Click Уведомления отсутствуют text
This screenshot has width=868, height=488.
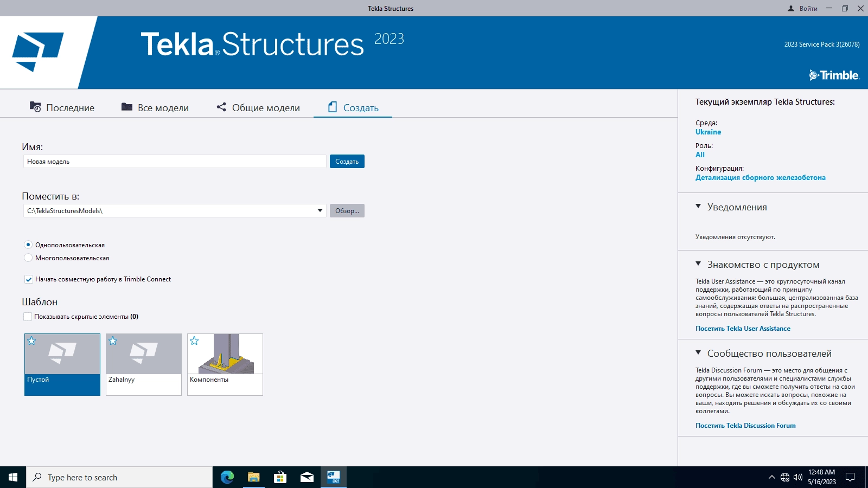pyautogui.click(x=735, y=237)
